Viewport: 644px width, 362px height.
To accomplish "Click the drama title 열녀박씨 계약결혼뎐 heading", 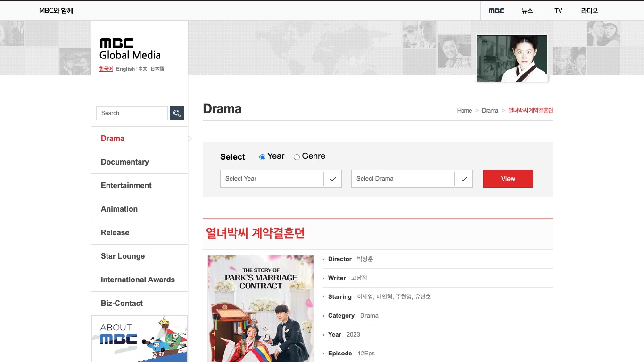I will (x=255, y=233).
